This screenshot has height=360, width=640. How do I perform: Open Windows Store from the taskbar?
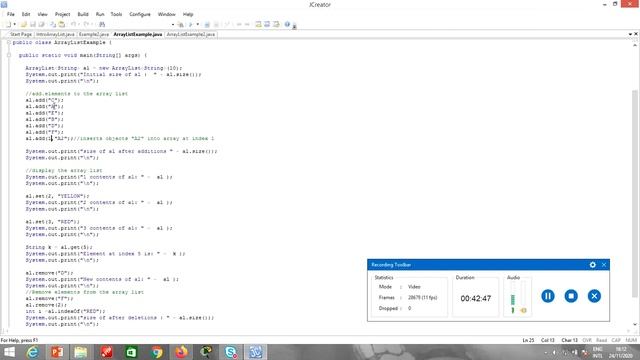(x=131, y=352)
